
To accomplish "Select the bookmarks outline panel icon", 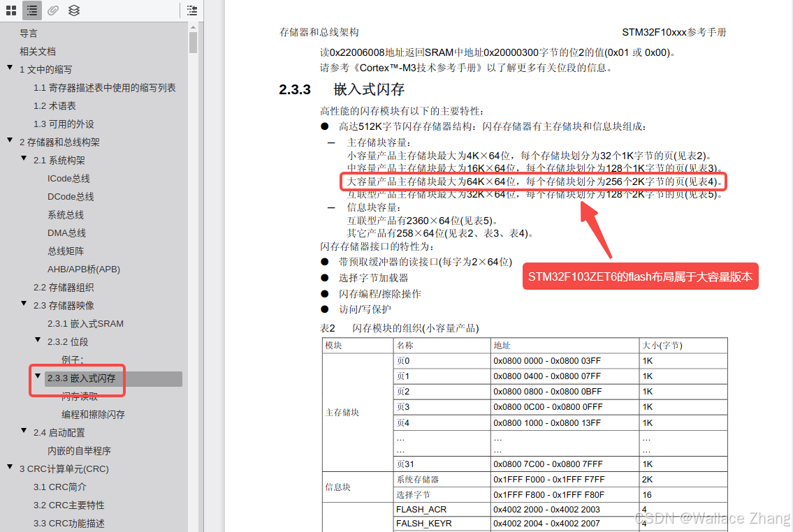I will (32, 10).
